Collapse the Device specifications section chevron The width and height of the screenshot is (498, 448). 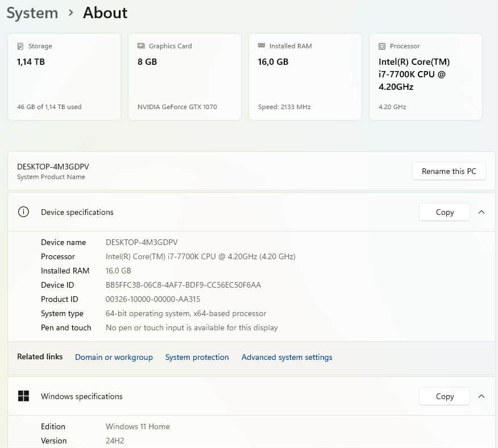[482, 212]
